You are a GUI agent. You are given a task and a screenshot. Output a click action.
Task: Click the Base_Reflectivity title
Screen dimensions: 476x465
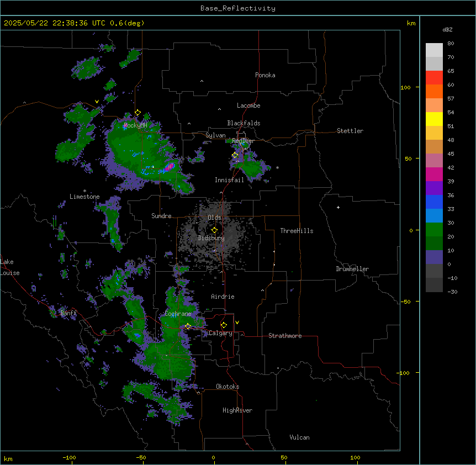tap(238, 8)
